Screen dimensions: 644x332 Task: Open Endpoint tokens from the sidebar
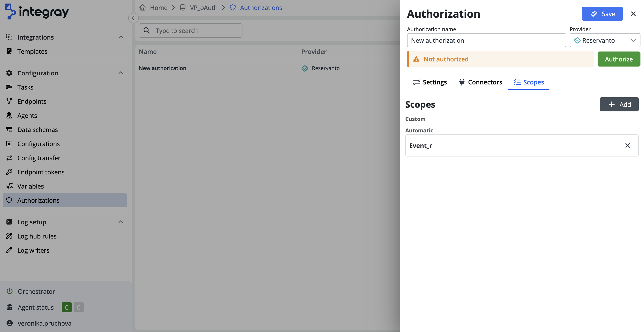pyautogui.click(x=41, y=172)
